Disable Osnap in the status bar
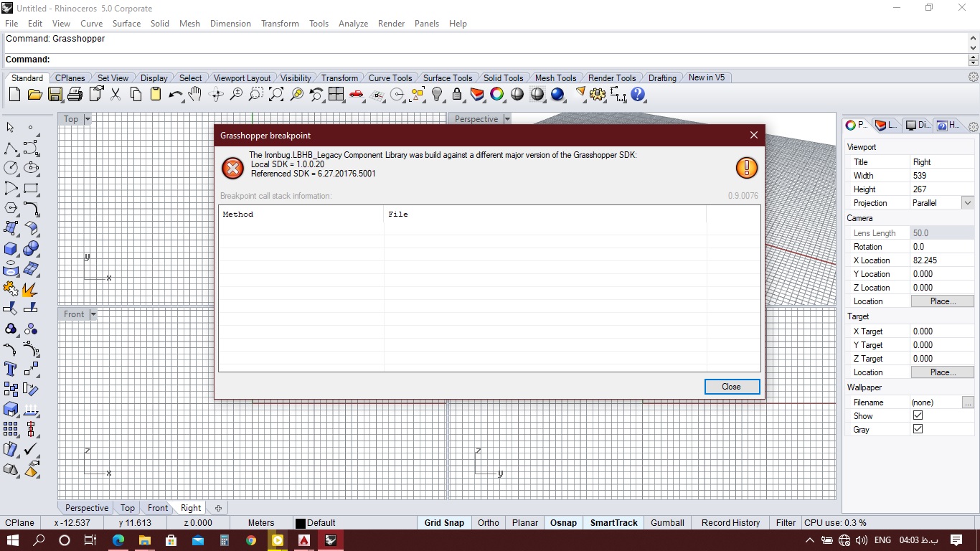Image resolution: width=980 pixels, height=551 pixels. 563,523
